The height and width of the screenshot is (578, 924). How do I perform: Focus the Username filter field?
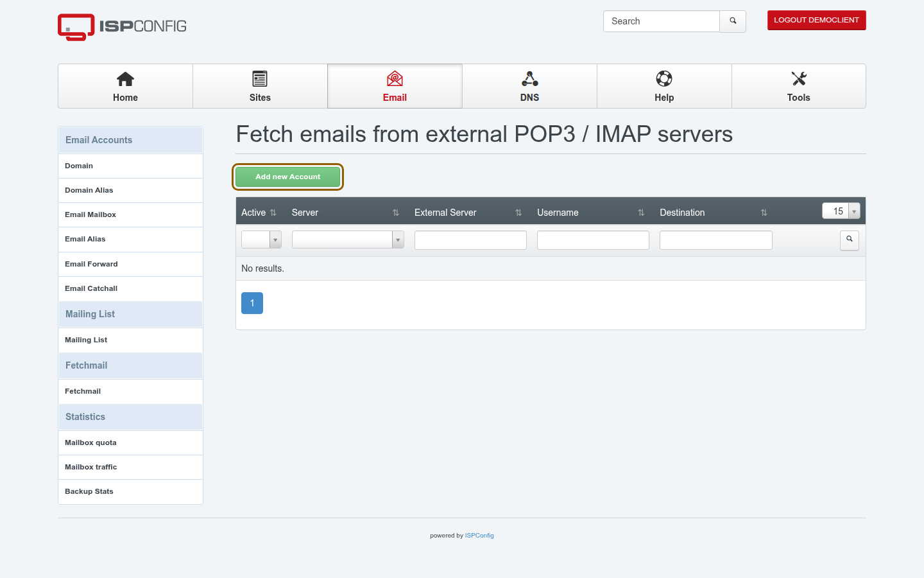tap(593, 240)
